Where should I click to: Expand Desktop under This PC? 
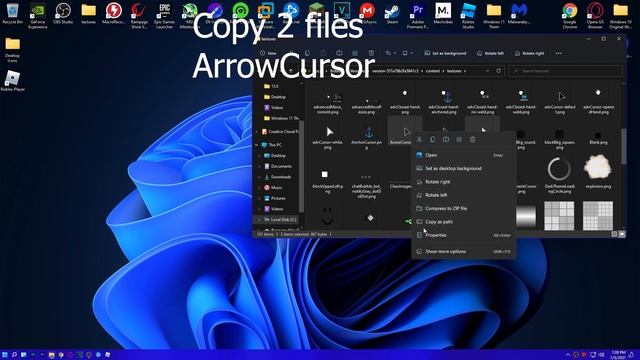259,156
